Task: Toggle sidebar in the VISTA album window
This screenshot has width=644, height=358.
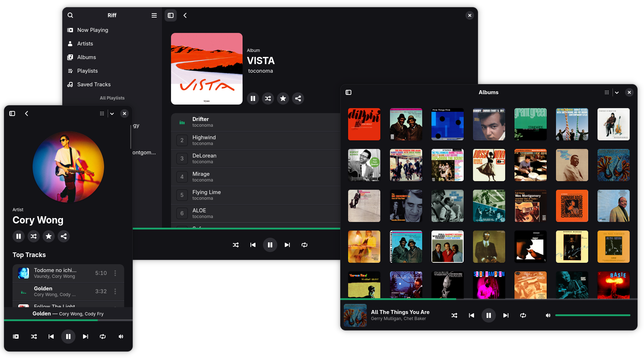Action: tap(171, 15)
